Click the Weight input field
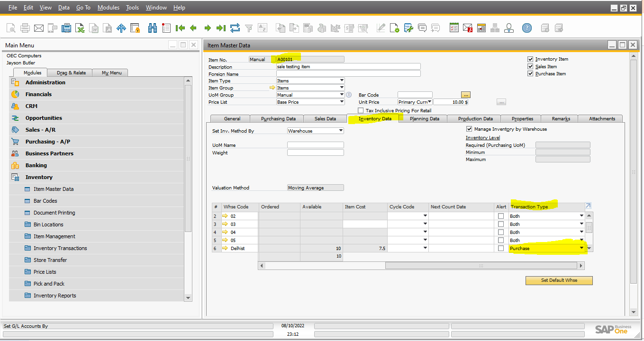The image size is (644, 341). [x=315, y=153]
